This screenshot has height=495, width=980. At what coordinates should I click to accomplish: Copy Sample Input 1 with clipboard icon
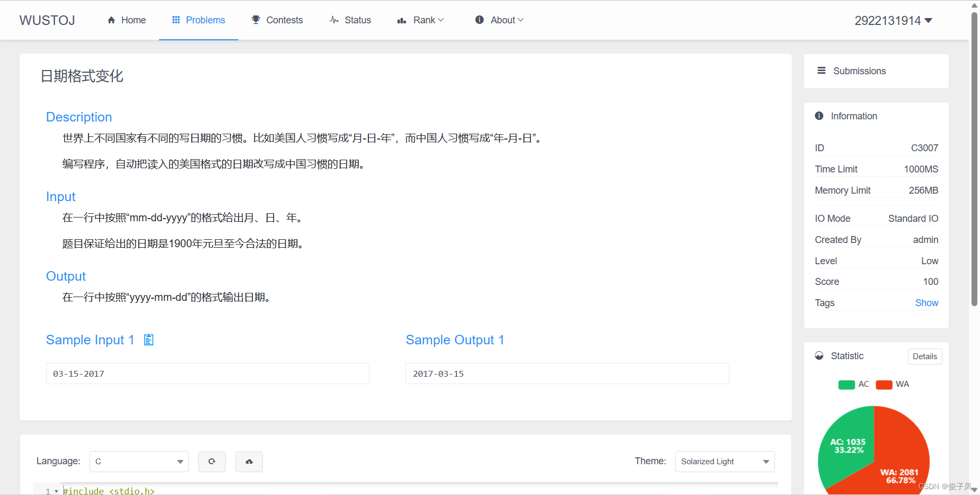click(x=149, y=340)
